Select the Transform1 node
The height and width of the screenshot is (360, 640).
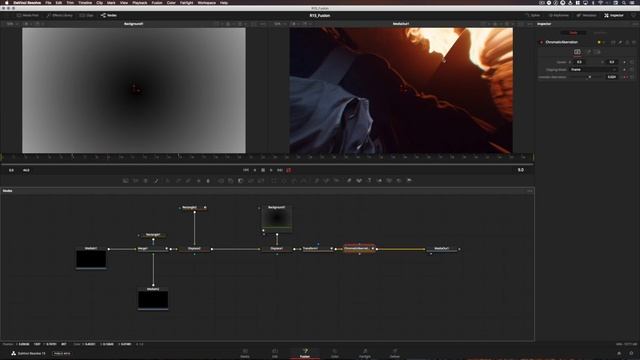(317, 249)
